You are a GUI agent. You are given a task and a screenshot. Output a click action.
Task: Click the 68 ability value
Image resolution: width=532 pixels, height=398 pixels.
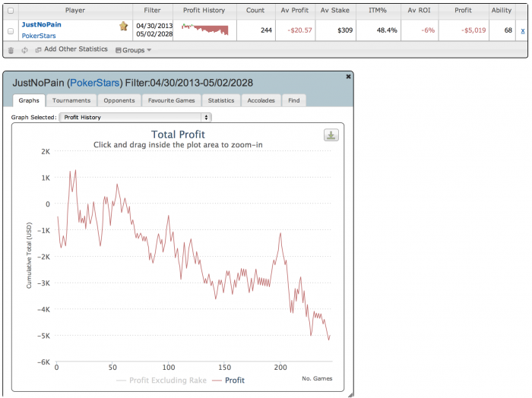[x=508, y=30]
